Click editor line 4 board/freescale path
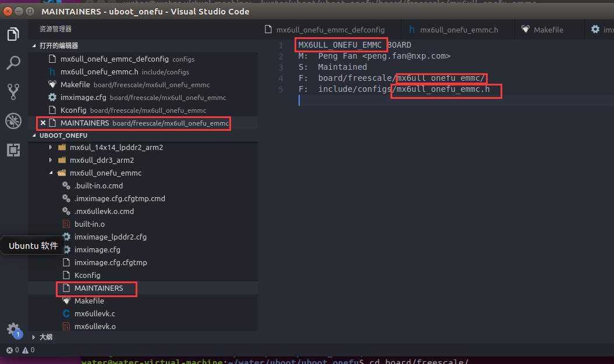The width and height of the screenshot is (614, 364). 401,78
